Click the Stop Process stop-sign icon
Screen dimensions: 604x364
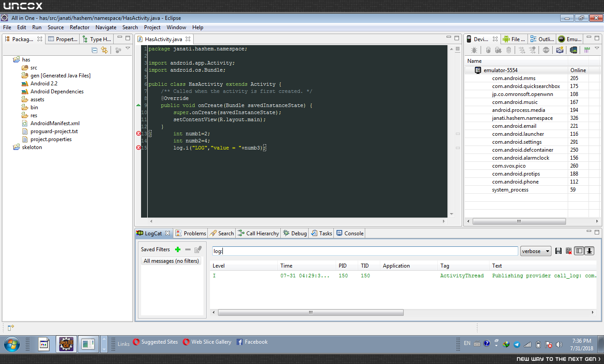(x=546, y=50)
